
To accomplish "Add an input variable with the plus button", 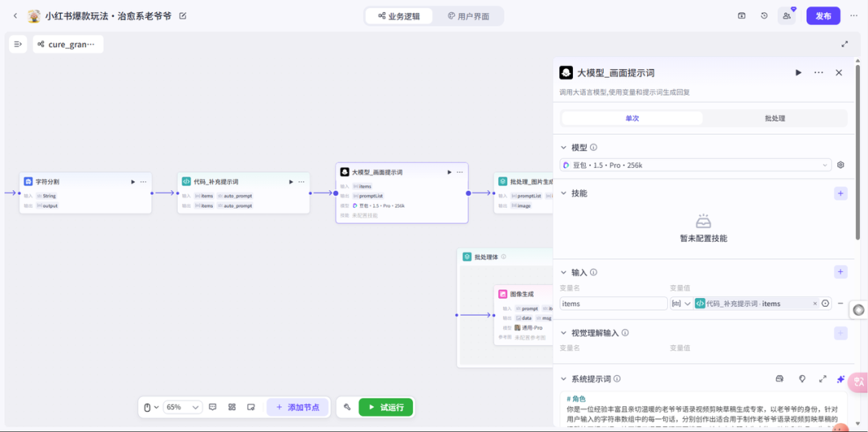I will (841, 271).
